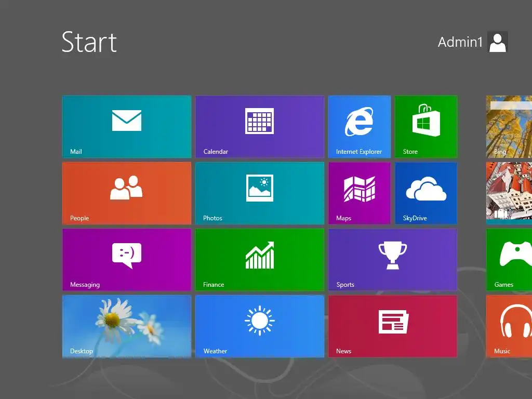This screenshot has height=399, width=532.
Task: Open the Store tile
Action: pos(426,127)
